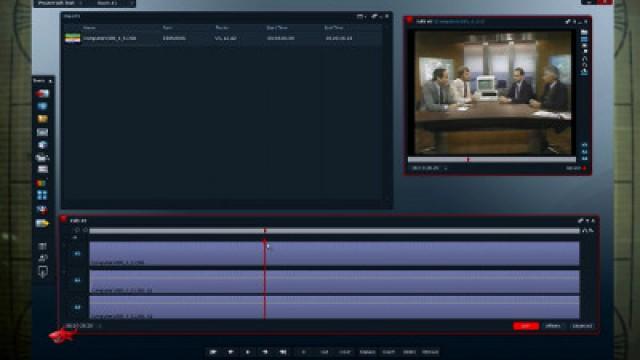
Task: Click the bottom highlighted icon in viewer upper strip
Action: click(584, 72)
